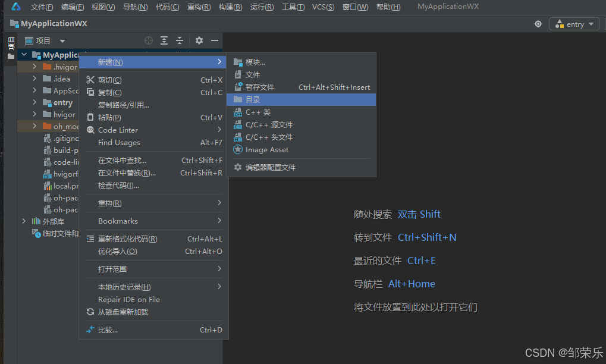This screenshot has height=364, width=606.
Task: Click the locate target icon in project toolbar
Action: click(149, 40)
